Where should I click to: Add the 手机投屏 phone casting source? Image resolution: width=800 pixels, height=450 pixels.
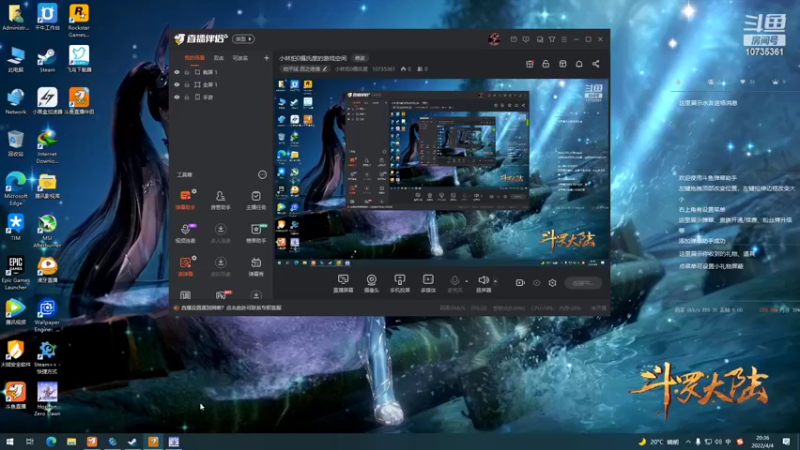tap(399, 283)
